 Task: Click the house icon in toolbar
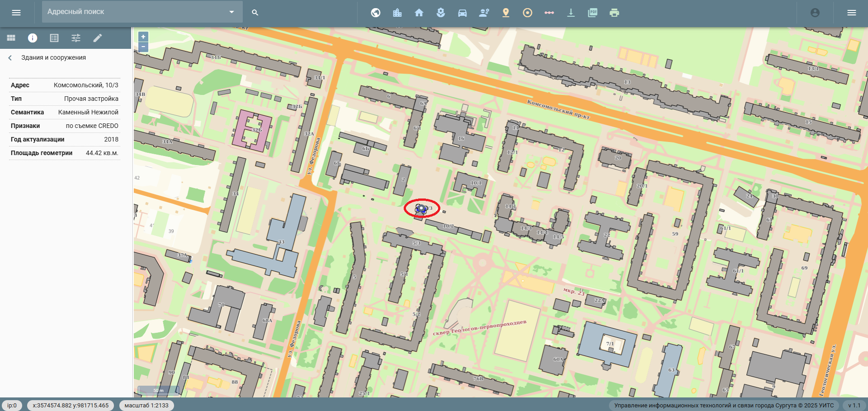[419, 13]
